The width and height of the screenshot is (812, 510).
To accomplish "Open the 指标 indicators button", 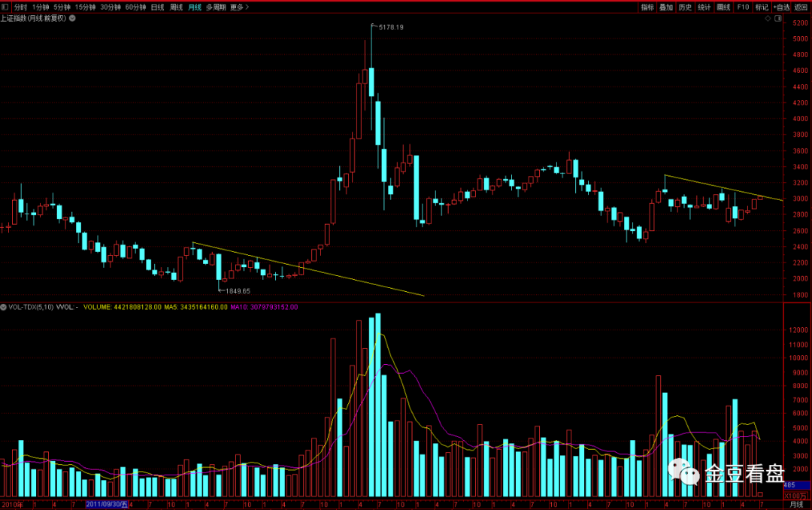I will pos(647,8).
